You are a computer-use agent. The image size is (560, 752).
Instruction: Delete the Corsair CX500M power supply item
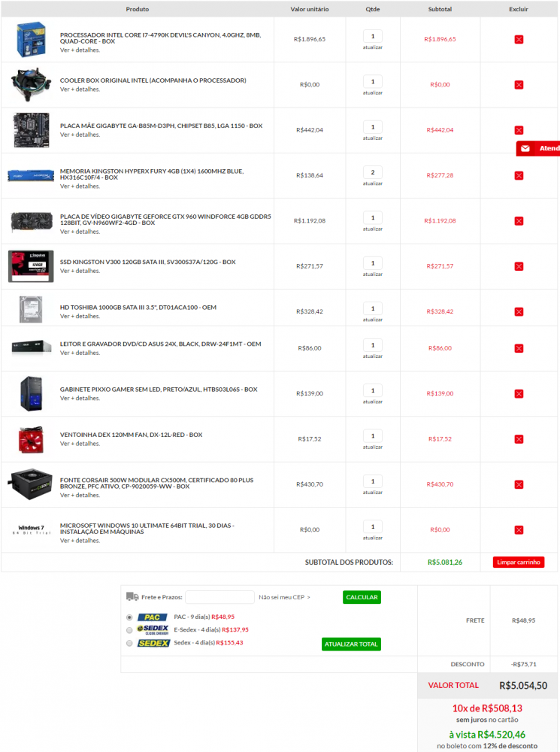tap(519, 484)
